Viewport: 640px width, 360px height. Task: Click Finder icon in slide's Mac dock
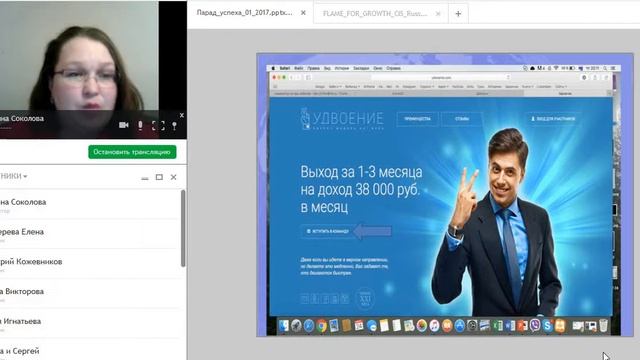[x=284, y=325]
